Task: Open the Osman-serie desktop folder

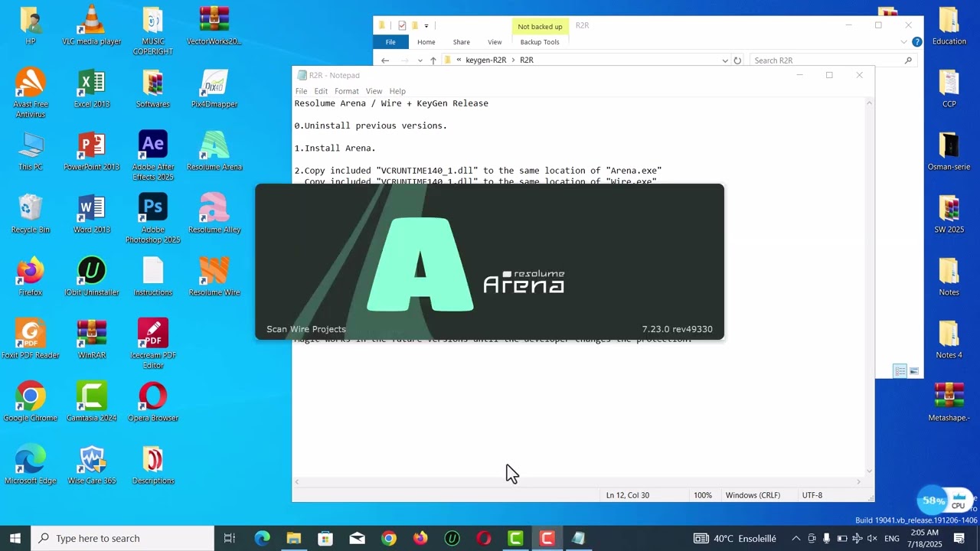Action: 949,152
